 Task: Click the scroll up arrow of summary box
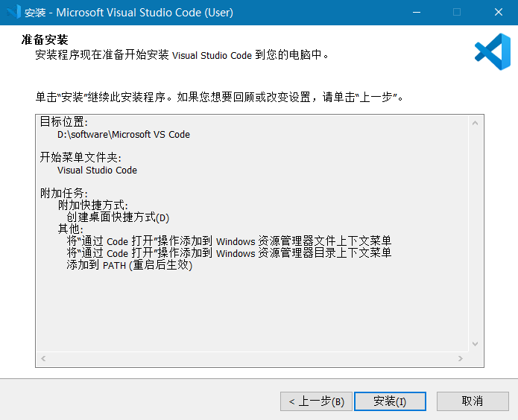475,123
